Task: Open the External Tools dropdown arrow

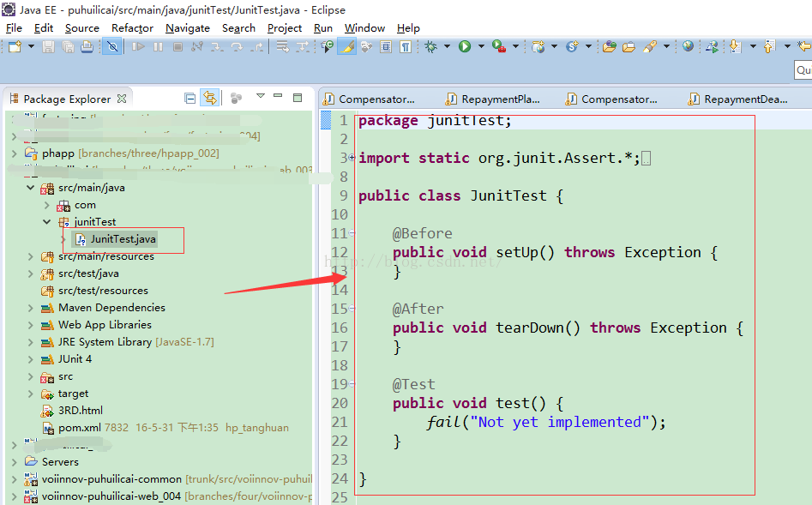Action: [x=515, y=46]
